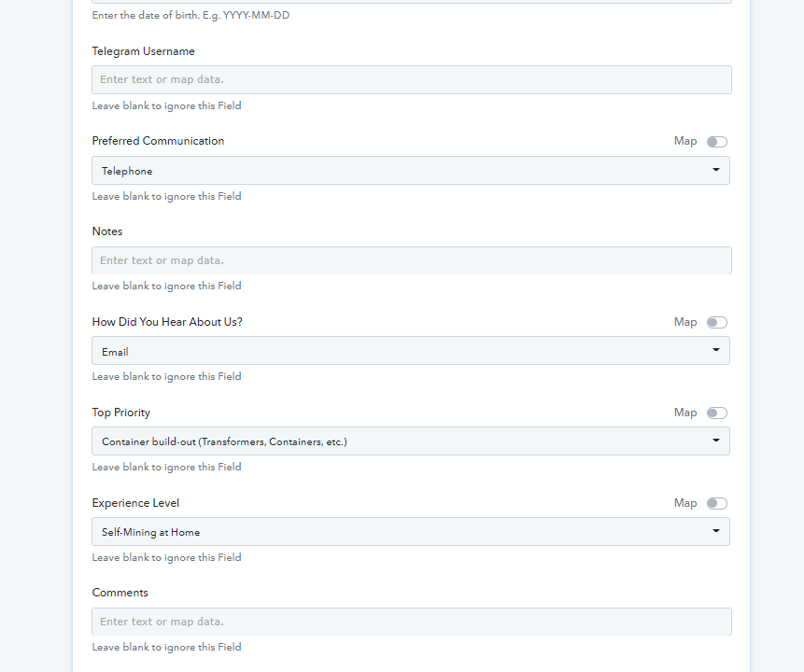Click the Telegram Username field label
The width and height of the screenshot is (804, 672).
click(144, 51)
